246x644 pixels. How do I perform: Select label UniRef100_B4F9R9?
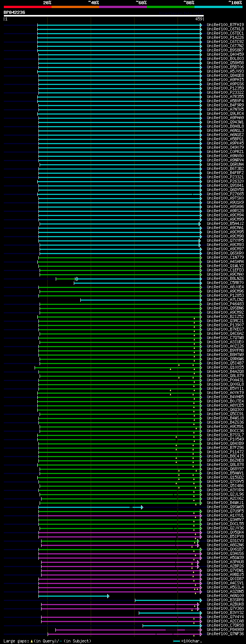(225, 105)
